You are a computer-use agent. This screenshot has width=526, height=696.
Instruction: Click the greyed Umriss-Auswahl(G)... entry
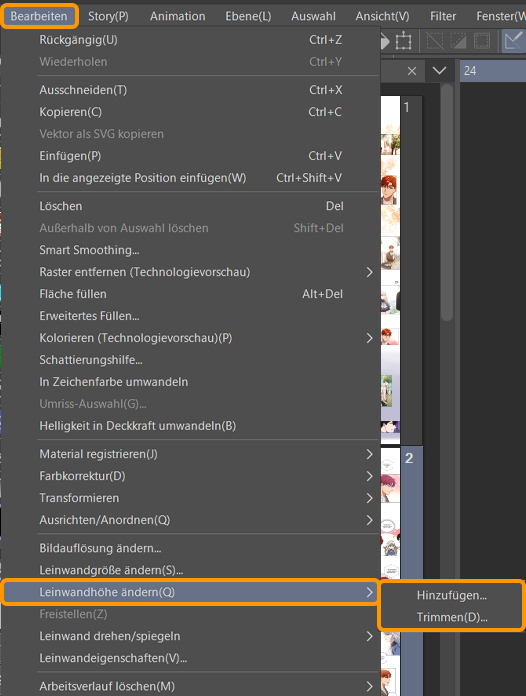point(190,404)
